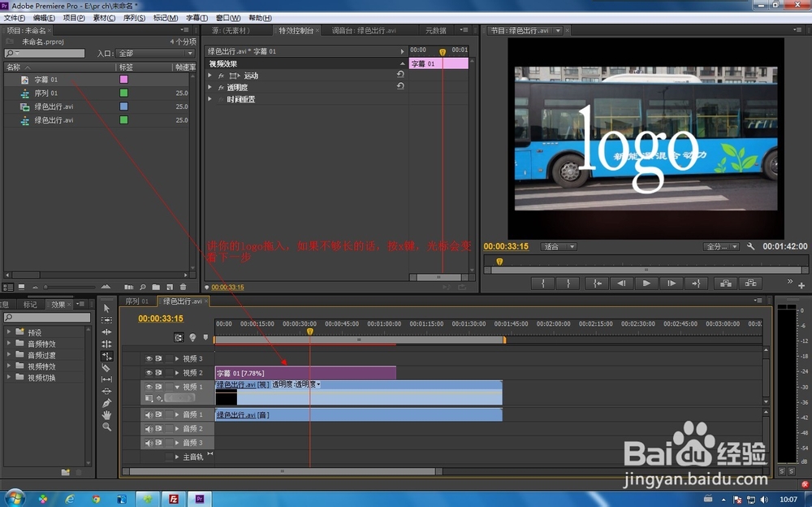The height and width of the screenshot is (507, 812).
Task: Open the 文件(F) menu
Action: (15, 18)
